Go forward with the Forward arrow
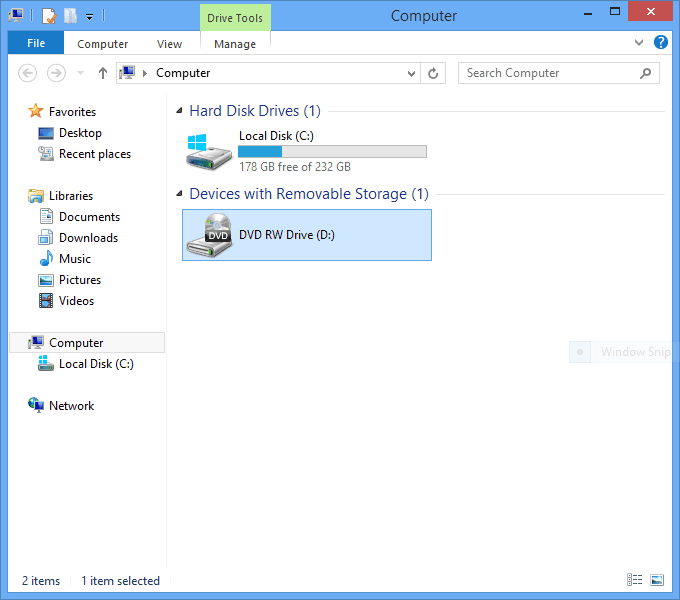 (x=56, y=73)
